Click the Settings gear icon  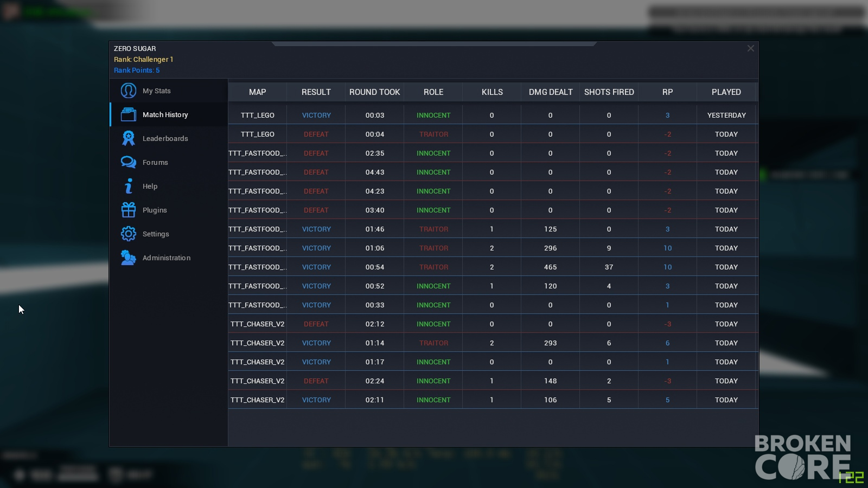pyautogui.click(x=129, y=234)
